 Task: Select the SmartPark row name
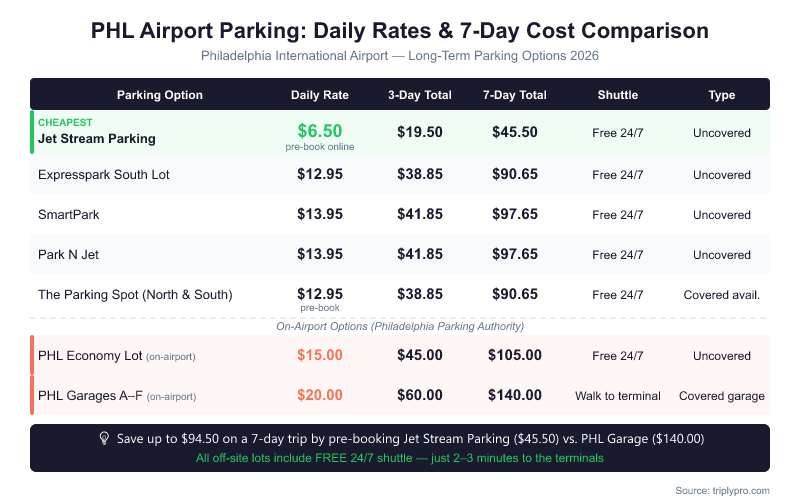click(68, 215)
